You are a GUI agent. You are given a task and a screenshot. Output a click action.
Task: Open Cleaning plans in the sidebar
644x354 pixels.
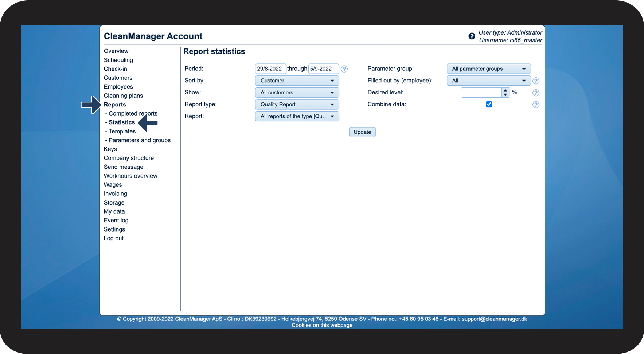(123, 96)
